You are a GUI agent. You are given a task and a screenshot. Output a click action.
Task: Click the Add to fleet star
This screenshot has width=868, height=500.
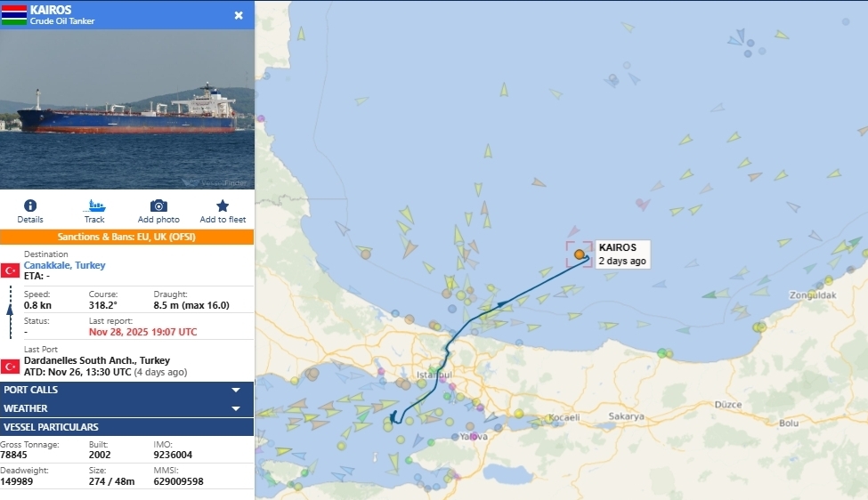pyautogui.click(x=223, y=206)
